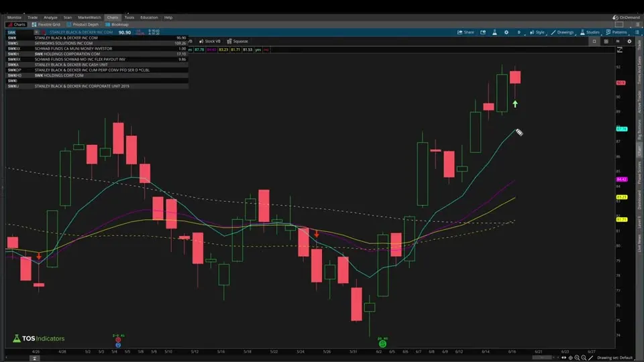Click the Share button
This screenshot has height=362, width=644.
466,32
